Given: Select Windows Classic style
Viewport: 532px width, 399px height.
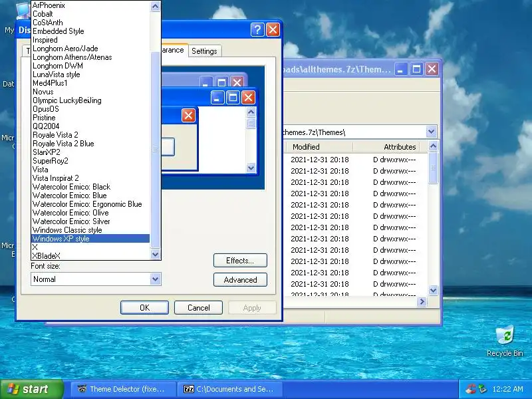Looking at the screenshot, I should (x=90, y=230).
